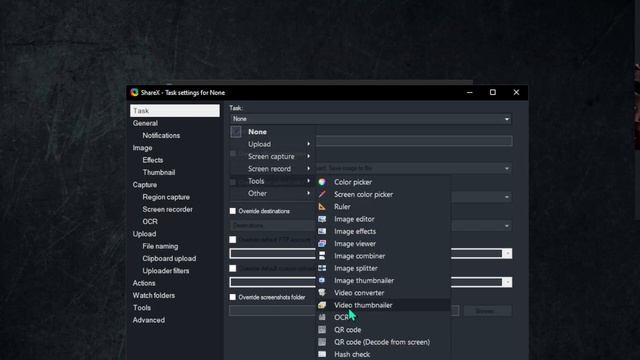This screenshot has width=640, height=360.
Task: Expand the Other submenu arrow
Action: [309, 193]
